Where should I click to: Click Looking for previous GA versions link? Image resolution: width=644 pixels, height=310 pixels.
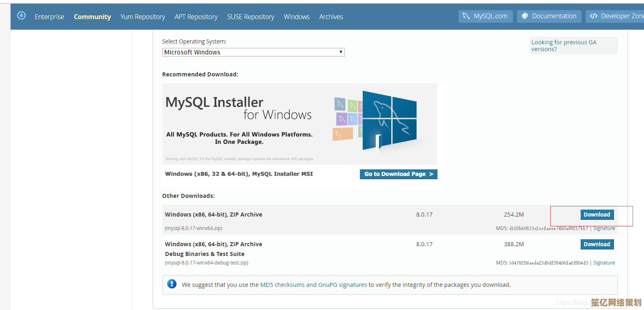[564, 46]
